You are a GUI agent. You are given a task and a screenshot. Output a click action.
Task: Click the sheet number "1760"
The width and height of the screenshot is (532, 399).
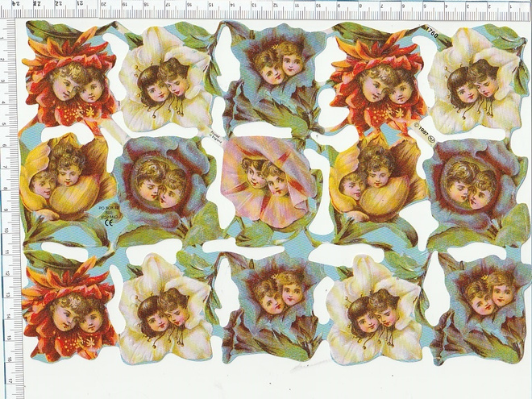point(433,33)
